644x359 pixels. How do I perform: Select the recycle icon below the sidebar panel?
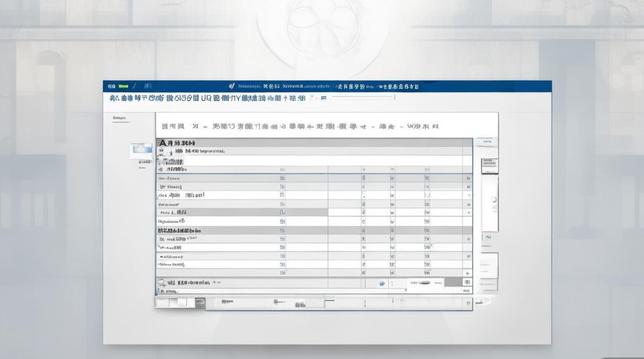(487, 236)
